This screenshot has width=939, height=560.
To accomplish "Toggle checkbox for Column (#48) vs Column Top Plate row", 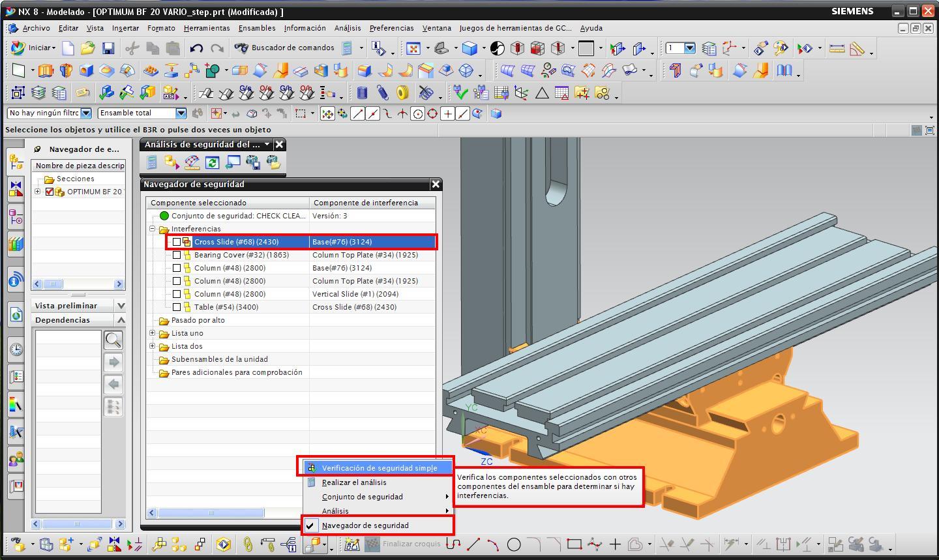I will click(x=177, y=281).
